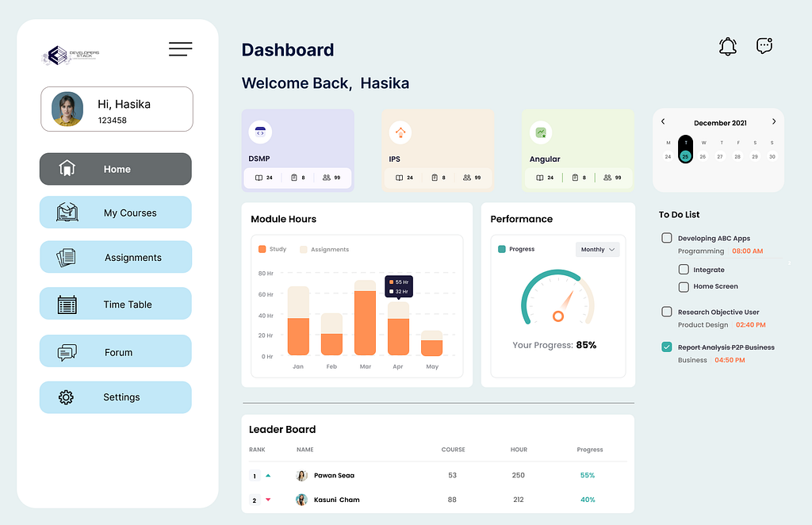Go to previous month in calendar
812x525 pixels.
663,122
